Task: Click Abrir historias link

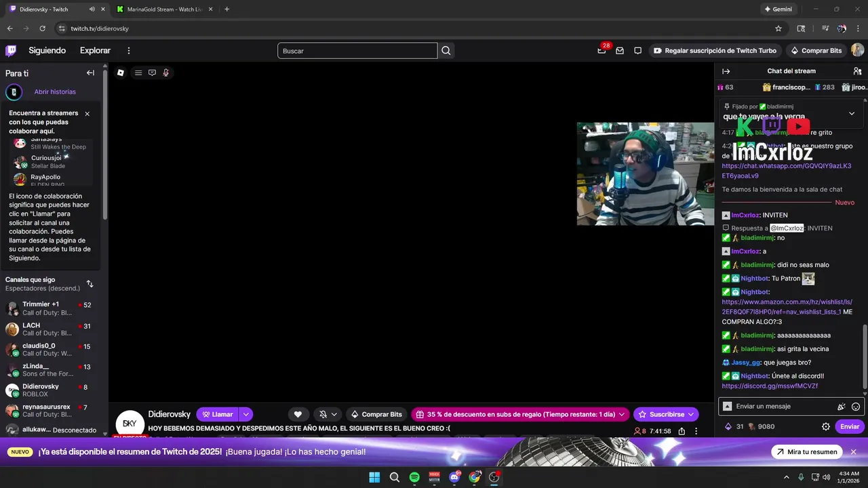Action: 55,91
